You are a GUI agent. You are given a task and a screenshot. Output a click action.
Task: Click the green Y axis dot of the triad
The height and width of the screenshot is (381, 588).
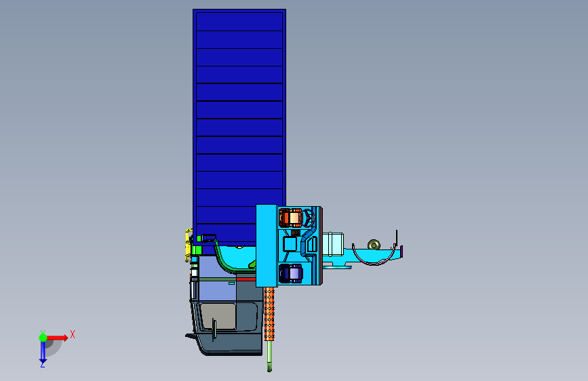coord(43,338)
